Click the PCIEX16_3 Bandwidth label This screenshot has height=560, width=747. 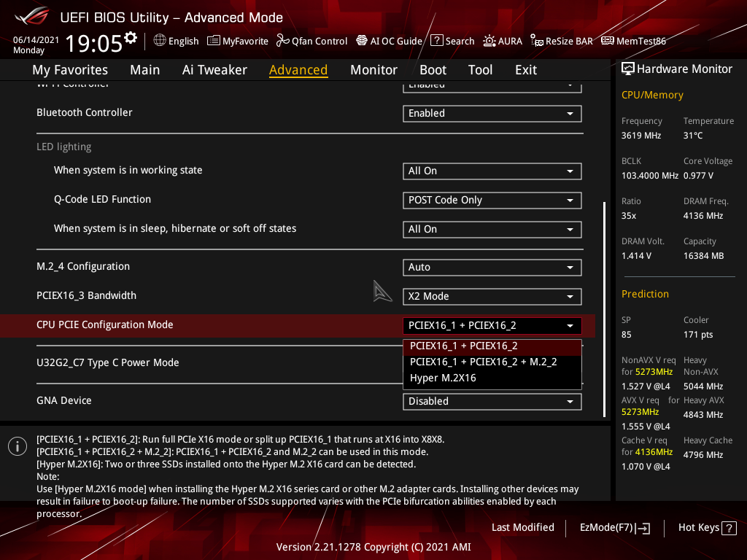point(86,296)
